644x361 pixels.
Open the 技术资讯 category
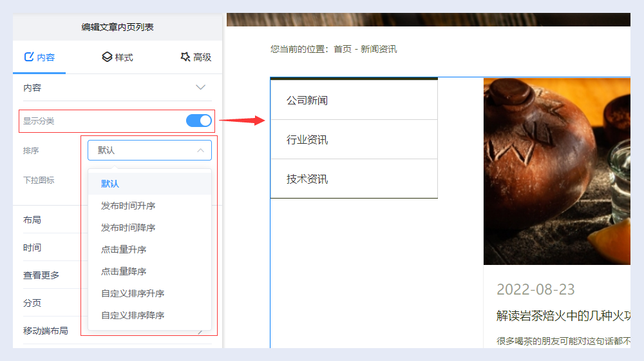[x=307, y=179]
